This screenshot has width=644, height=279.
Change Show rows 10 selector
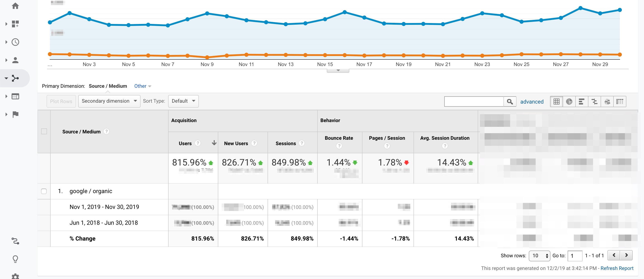540,256
